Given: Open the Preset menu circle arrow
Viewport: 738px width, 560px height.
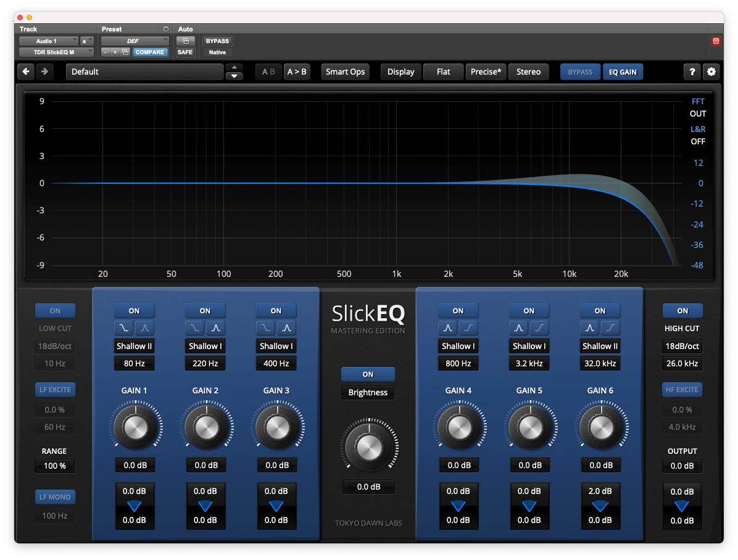Looking at the screenshot, I should click(165, 29).
